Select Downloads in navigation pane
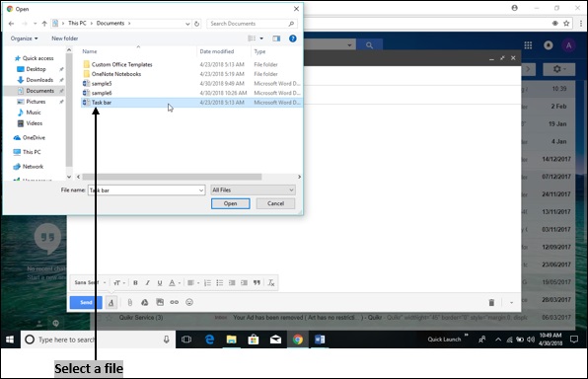The width and height of the screenshot is (588, 379). point(36,80)
